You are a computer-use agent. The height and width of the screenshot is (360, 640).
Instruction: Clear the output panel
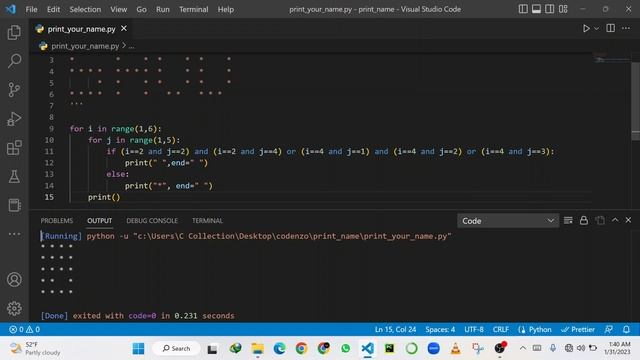pos(568,220)
